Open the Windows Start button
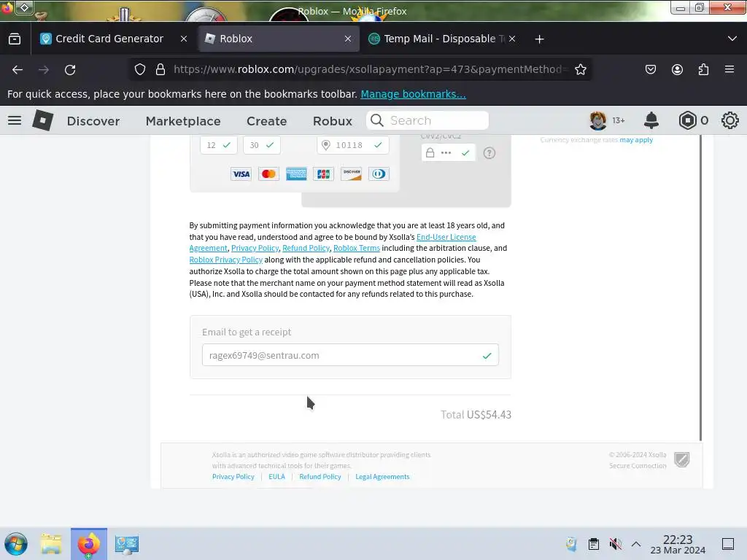This screenshot has height=560, width=747. [x=16, y=544]
